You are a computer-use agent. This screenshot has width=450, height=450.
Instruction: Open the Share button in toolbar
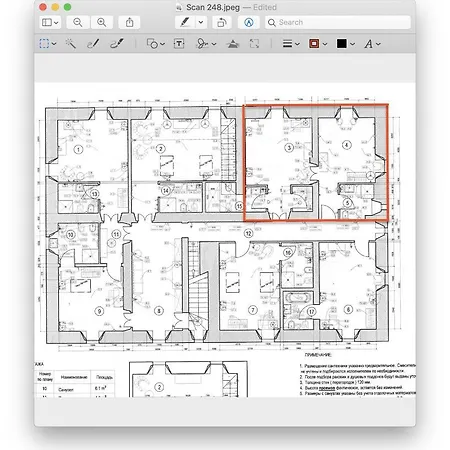129,22
